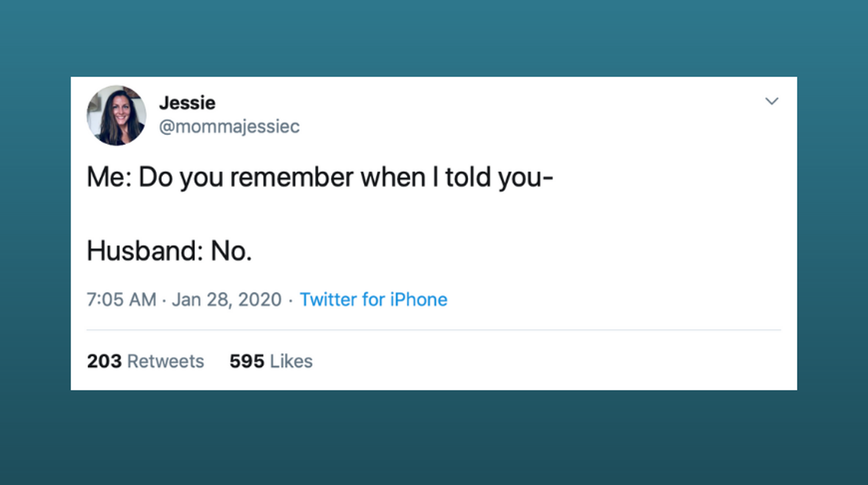Click the Jan 28, 2020 date
The image size is (868, 485).
coord(227,299)
